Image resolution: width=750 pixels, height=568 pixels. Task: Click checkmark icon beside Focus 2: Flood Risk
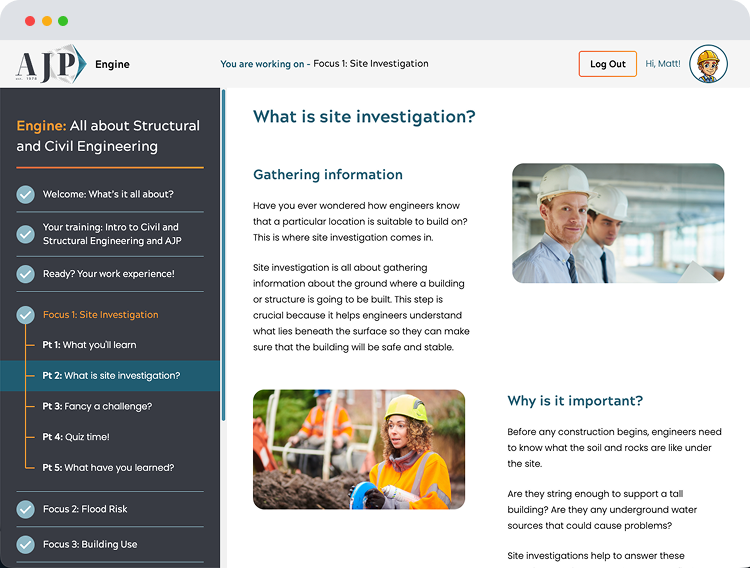[x=26, y=509]
